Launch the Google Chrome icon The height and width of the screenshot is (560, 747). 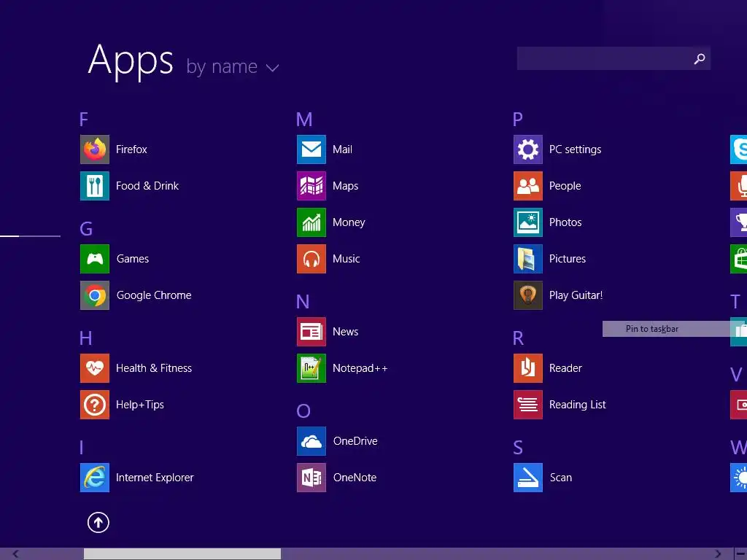pyautogui.click(x=94, y=295)
